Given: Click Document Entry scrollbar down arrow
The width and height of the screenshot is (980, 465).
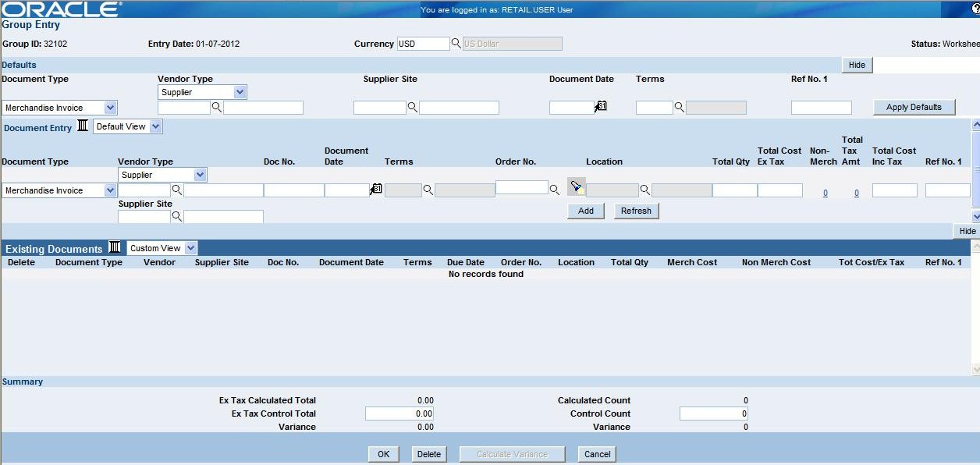Looking at the screenshot, I should coord(975,216).
